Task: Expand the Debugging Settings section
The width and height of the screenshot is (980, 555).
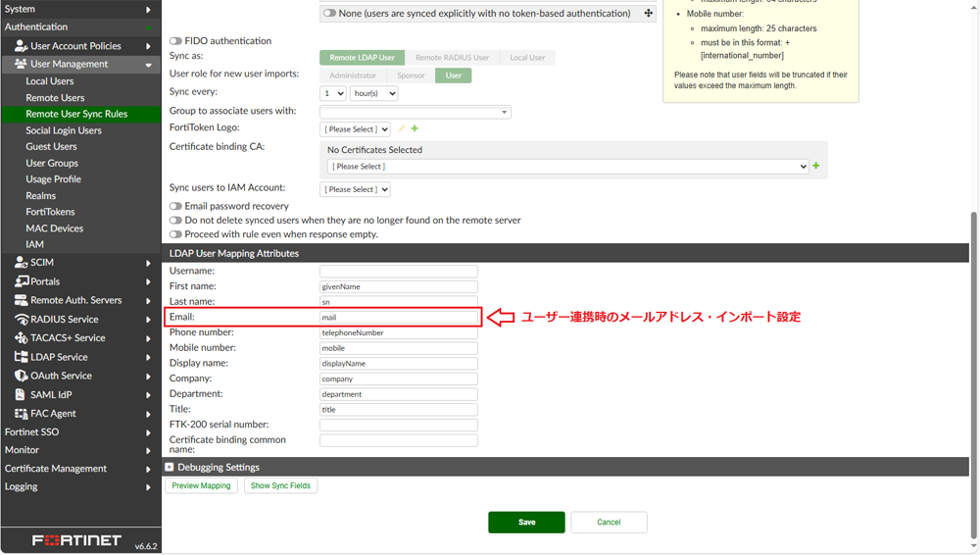Action: pyautogui.click(x=170, y=468)
